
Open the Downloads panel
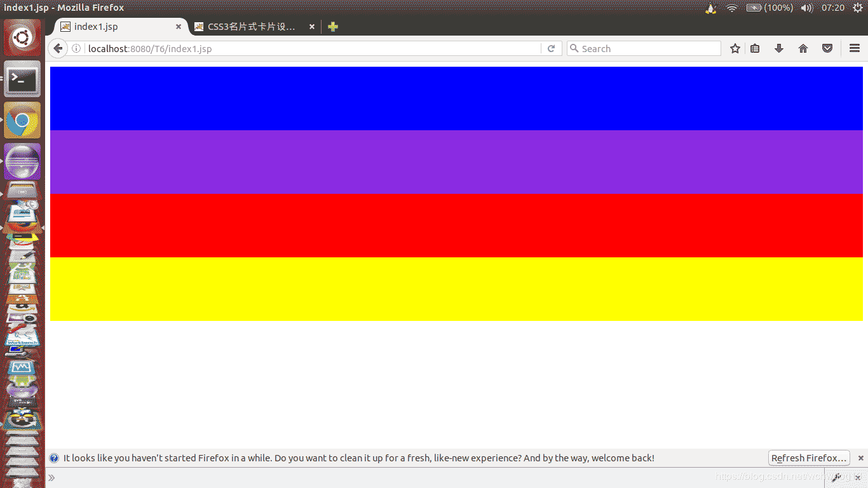pyautogui.click(x=779, y=49)
